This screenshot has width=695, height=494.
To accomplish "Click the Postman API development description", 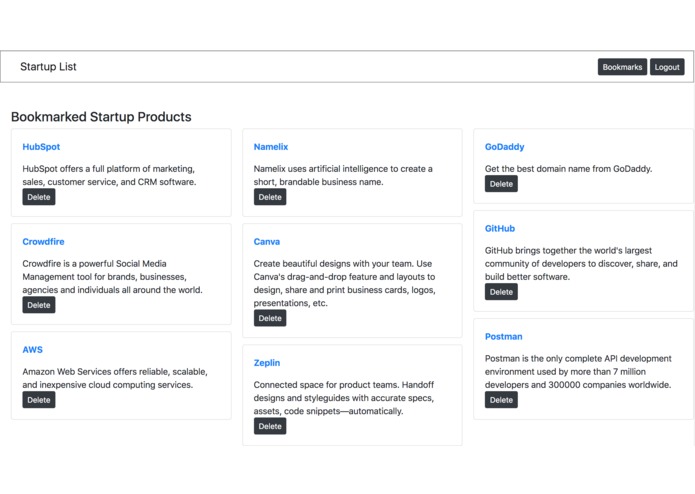I will coord(578,372).
